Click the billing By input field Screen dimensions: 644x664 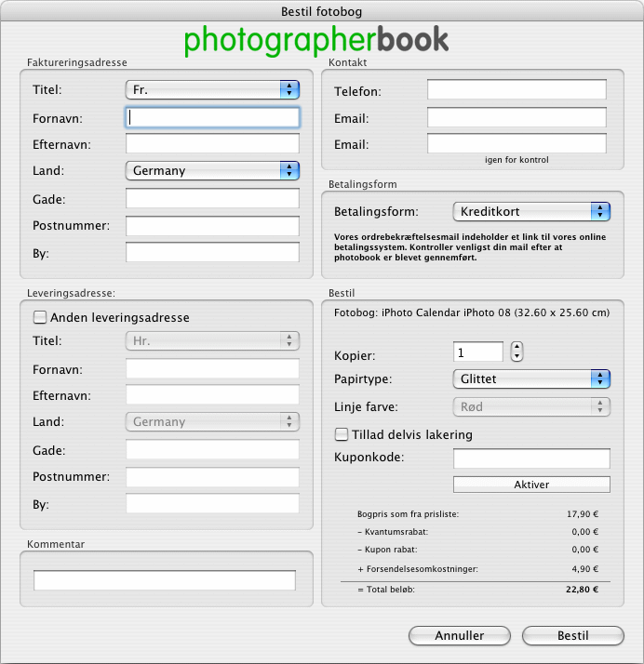pyautogui.click(x=212, y=252)
